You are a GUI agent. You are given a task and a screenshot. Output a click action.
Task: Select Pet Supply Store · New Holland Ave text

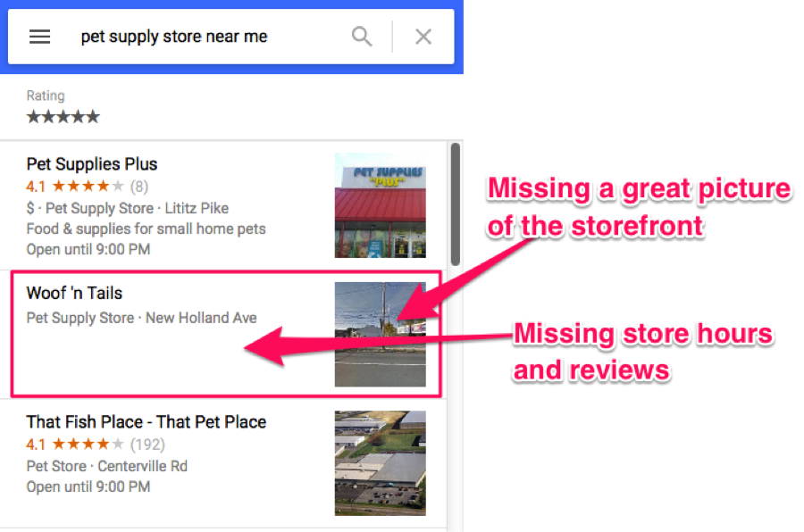coord(141,318)
